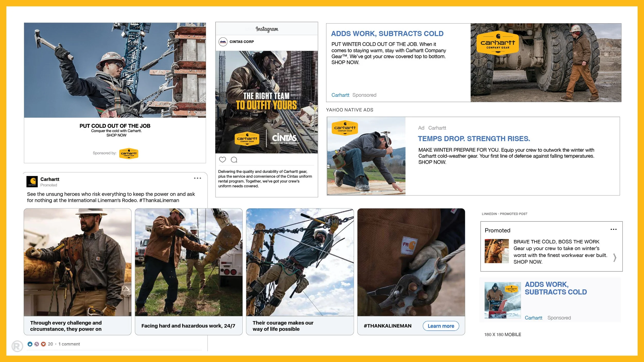Click the Instagram logo header
644x362 pixels.
267,29
